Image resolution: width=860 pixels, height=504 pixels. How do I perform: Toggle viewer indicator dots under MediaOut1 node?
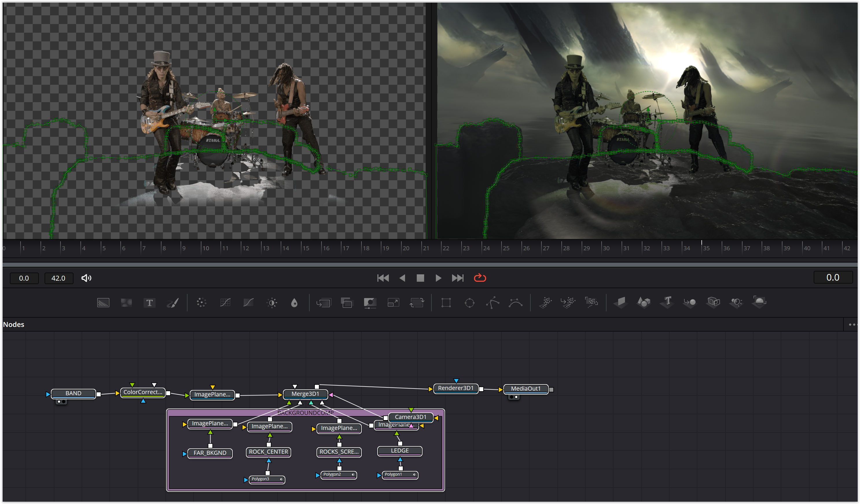514,397
